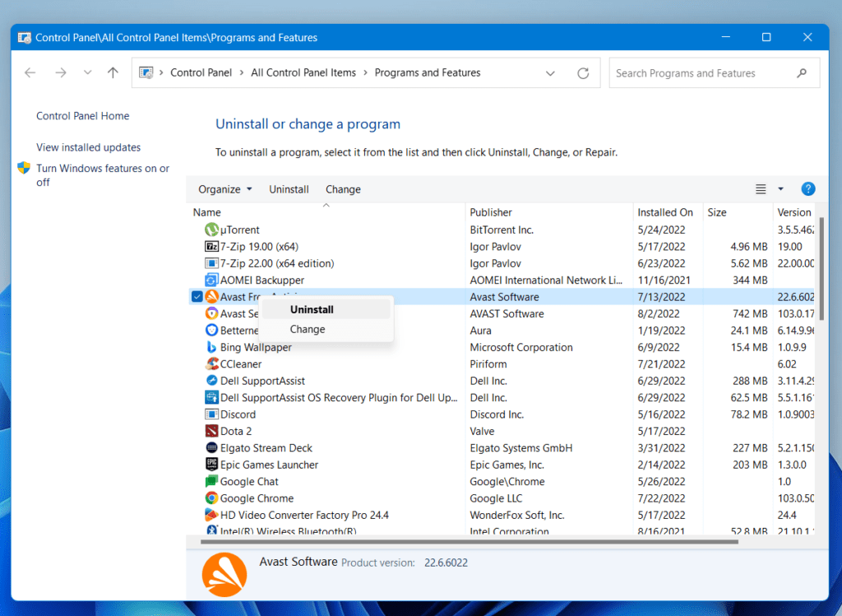Uncheck the Avast Free Antivirus checkbox
Image resolution: width=842 pixels, height=616 pixels.
point(197,297)
